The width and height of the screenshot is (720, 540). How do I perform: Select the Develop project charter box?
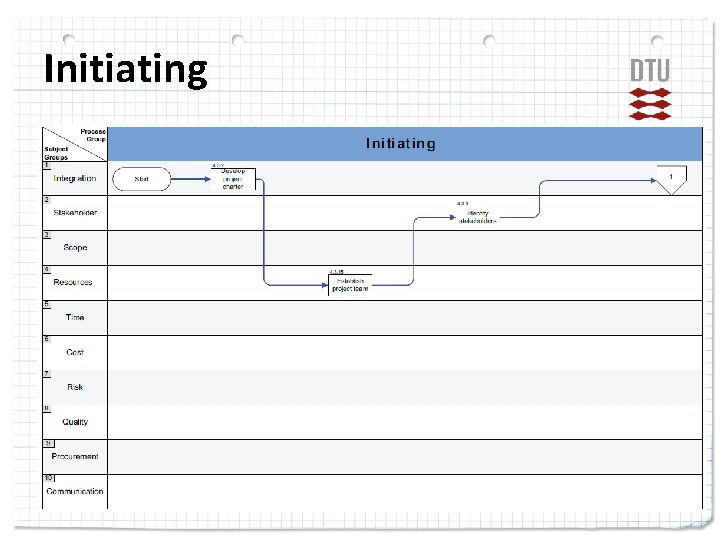click(233, 179)
